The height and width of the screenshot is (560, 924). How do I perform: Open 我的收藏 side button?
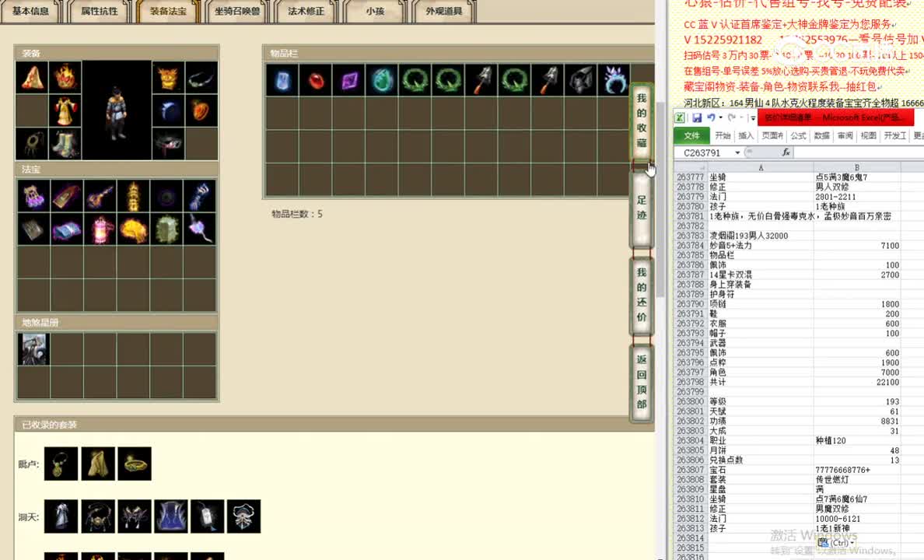[x=642, y=121]
